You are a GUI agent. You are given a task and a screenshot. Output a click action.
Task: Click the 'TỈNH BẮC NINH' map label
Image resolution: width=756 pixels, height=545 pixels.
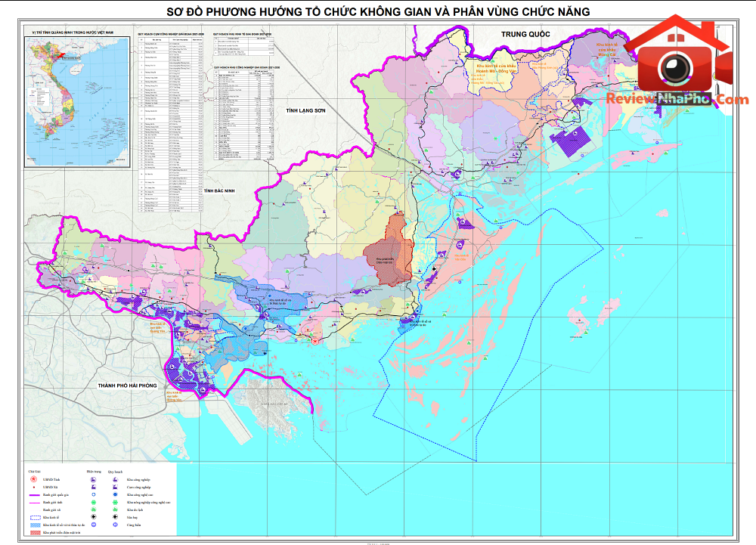coord(219,190)
